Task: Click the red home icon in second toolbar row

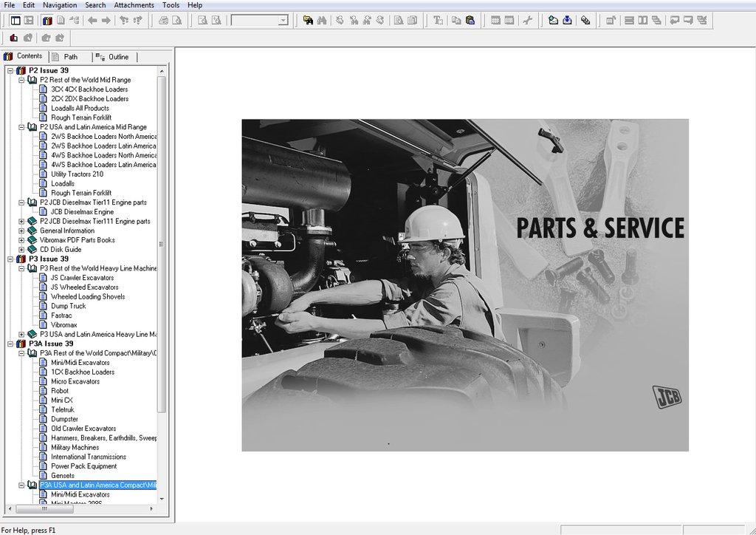Action: (x=14, y=38)
